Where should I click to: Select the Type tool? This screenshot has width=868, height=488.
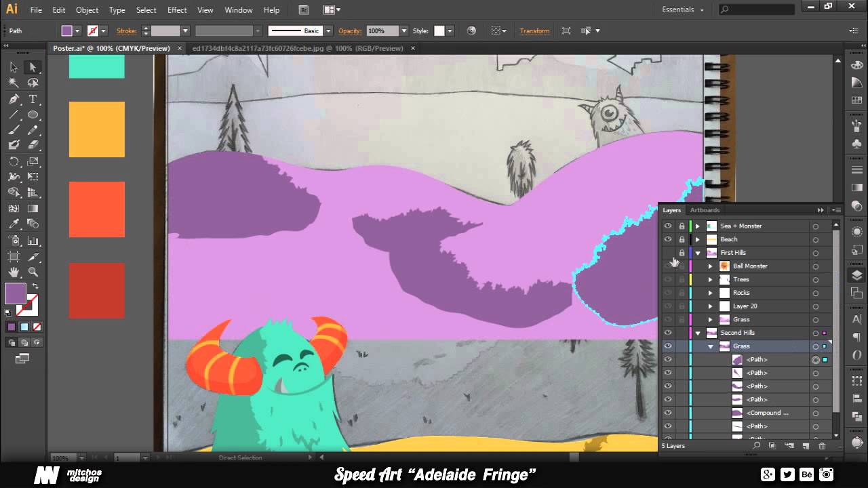33,99
